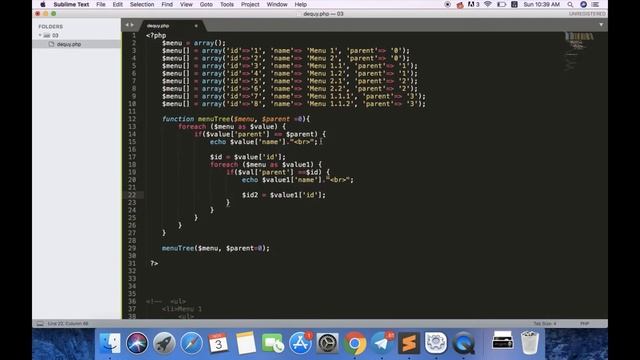Click the minimap code preview
The height and width of the screenshot is (360, 640).
point(580,51)
